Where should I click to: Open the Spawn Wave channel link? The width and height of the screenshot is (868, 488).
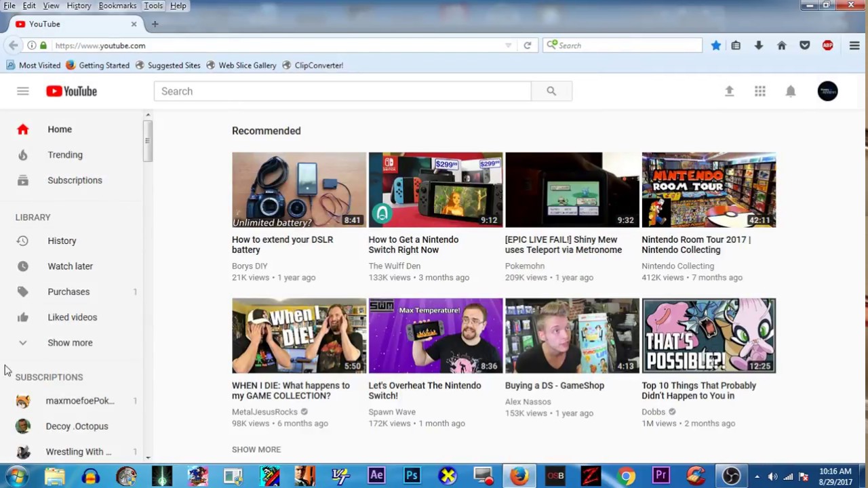click(392, 412)
